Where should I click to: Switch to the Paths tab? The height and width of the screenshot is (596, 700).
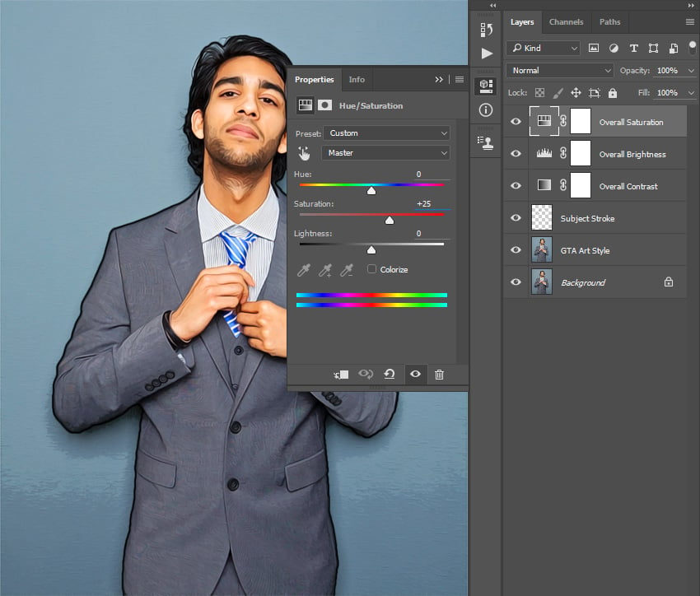[609, 22]
